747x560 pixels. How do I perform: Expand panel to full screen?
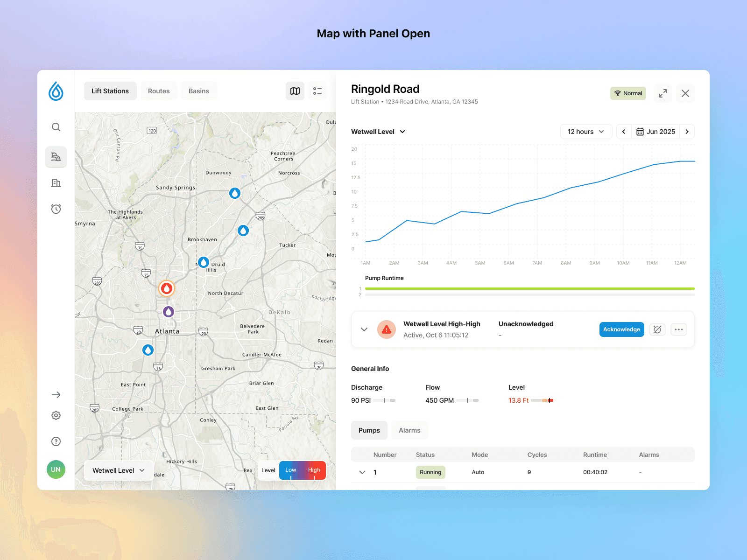tap(663, 93)
